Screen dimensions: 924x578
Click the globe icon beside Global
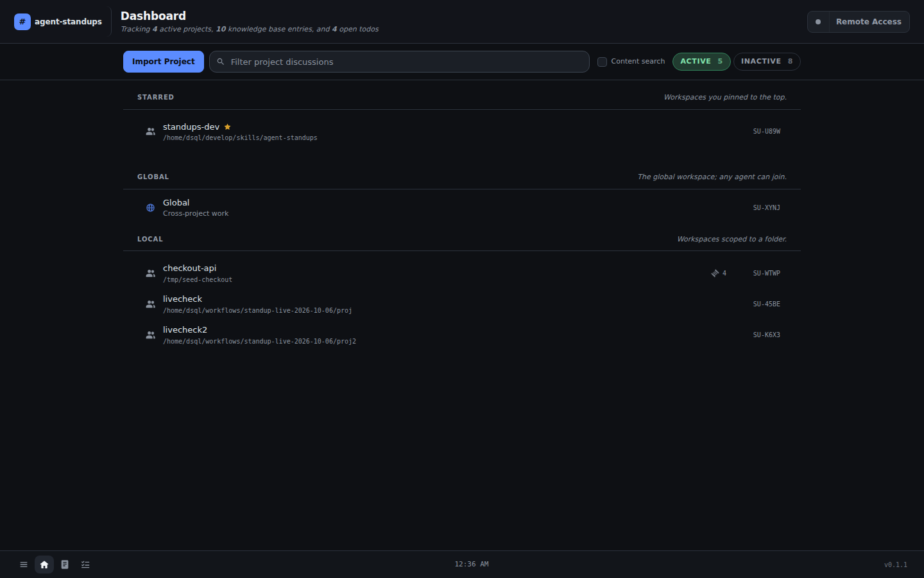pos(150,208)
